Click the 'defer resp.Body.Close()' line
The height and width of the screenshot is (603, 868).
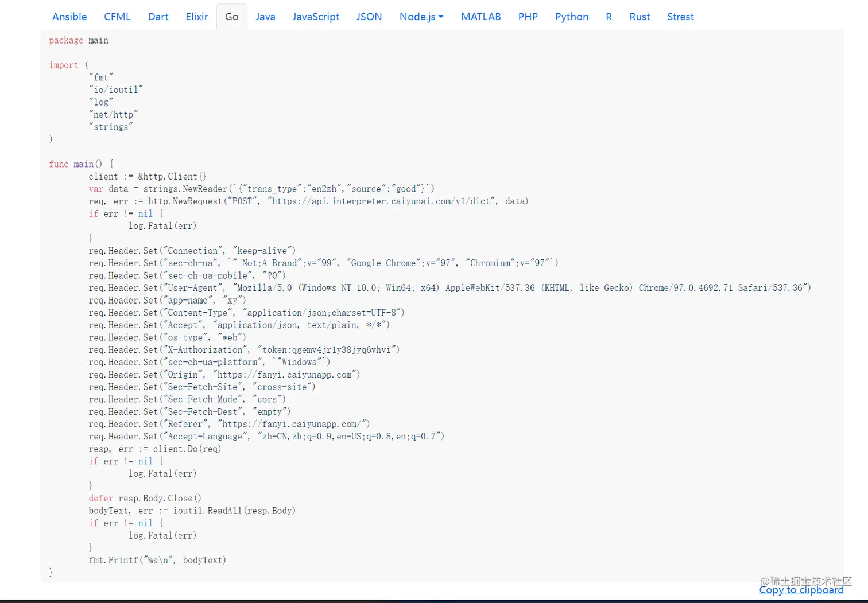pyautogui.click(x=145, y=499)
